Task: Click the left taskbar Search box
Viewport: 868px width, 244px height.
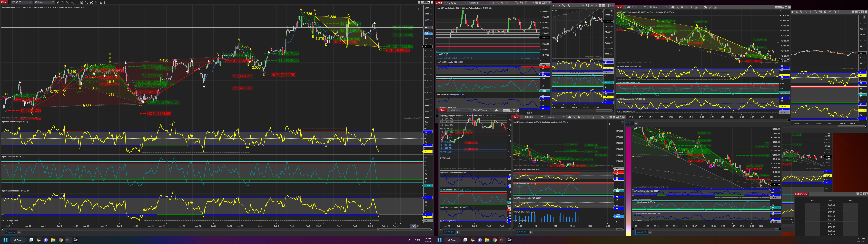Action: pos(18,240)
